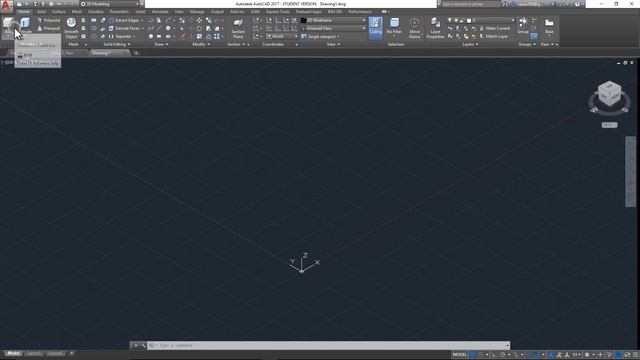Toggle polar tracking in status bar

(x=502, y=355)
